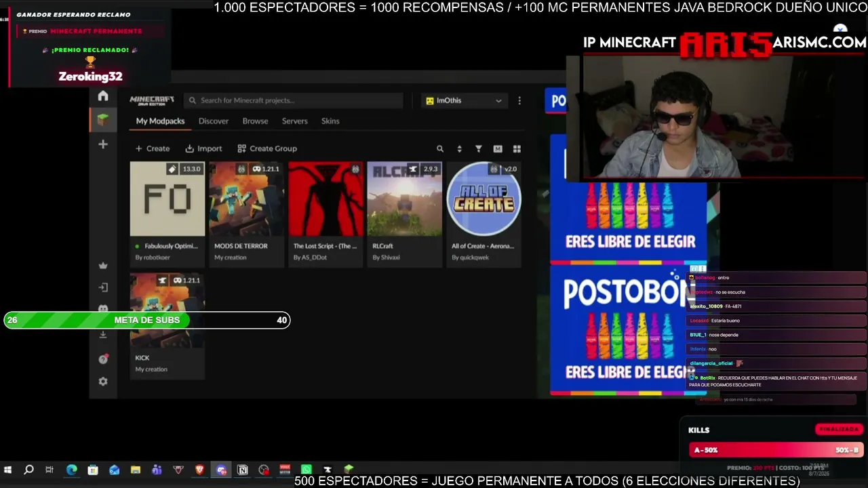The height and width of the screenshot is (488, 868).
Task: Click the Search for Minecraft projects field
Action: 294,100
